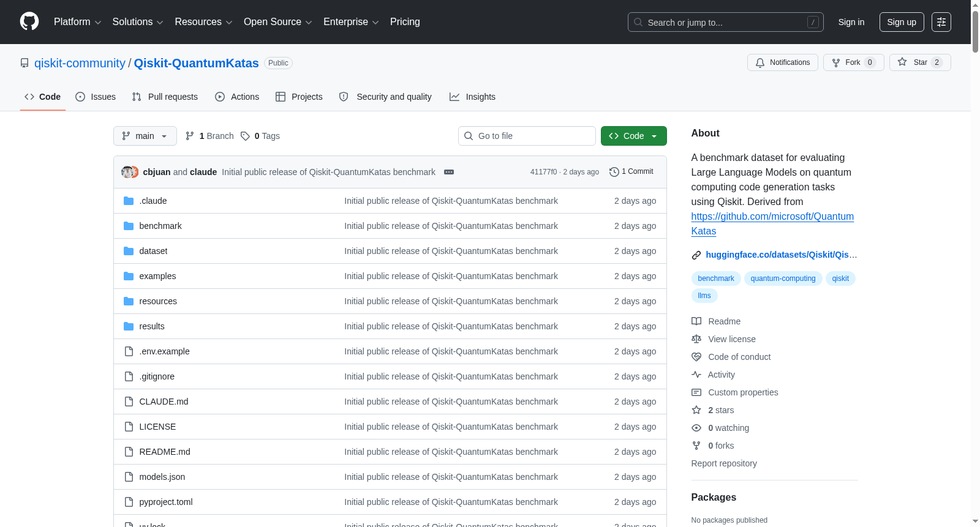
Task: Click the Notifications button
Action: [783, 62]
